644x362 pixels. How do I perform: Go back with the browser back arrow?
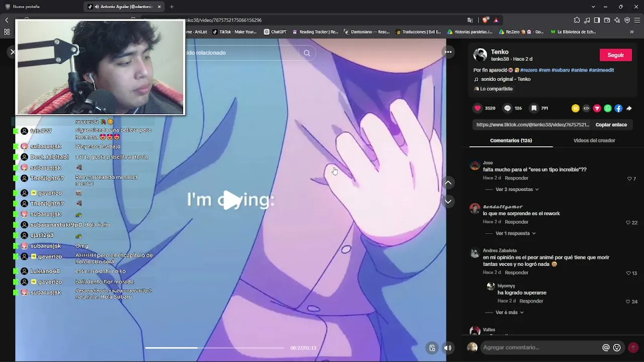click(x=7, y=20)
